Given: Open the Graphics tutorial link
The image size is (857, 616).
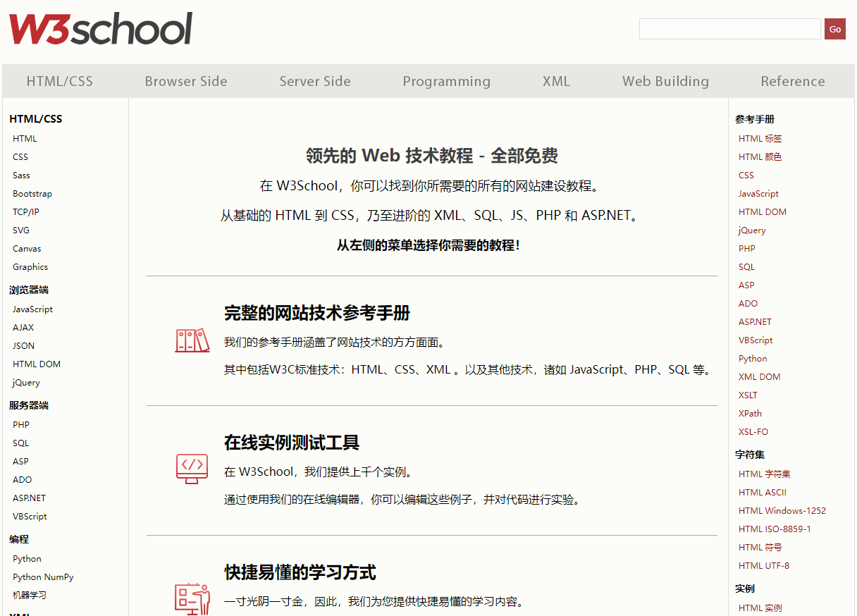Looking at the screenshot, I should pyautogui.click(x=30, y=267).
